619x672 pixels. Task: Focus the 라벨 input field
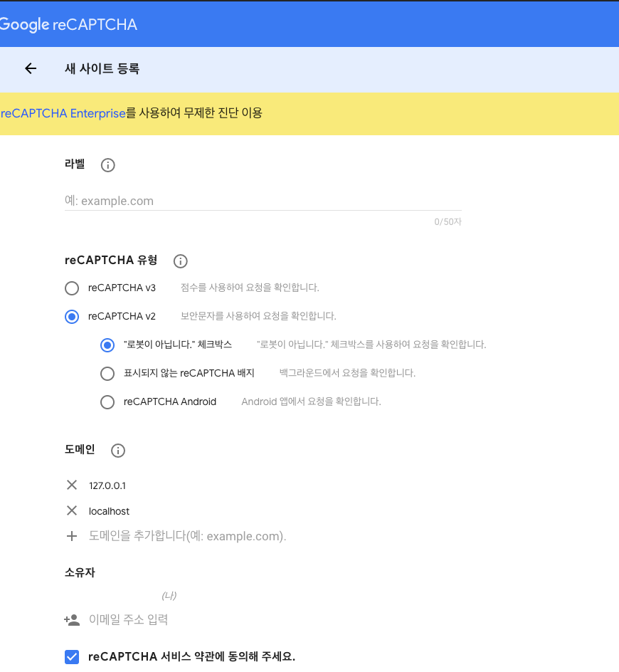263,201
